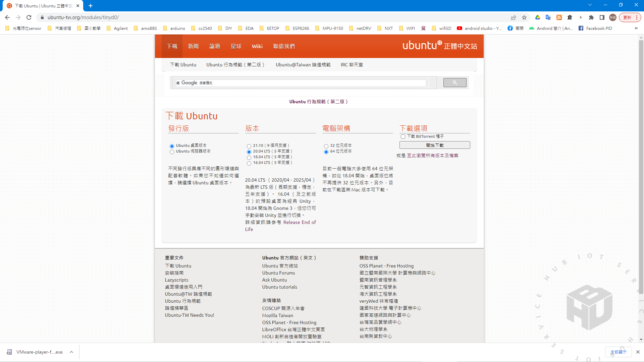Viewport: 644px width, 362px height.
Task: Open the arduino bookmark folder
Action: point(174,28)
